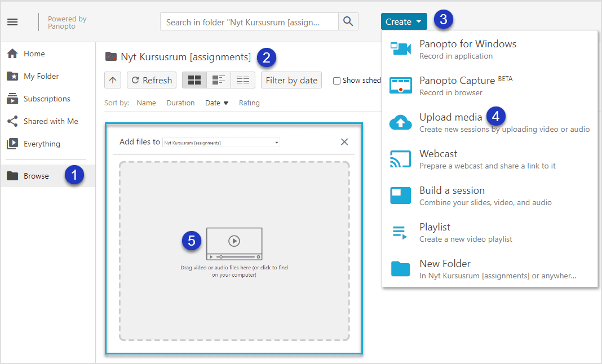Toggle the Show scheduled checkbox

click(337, 81)
